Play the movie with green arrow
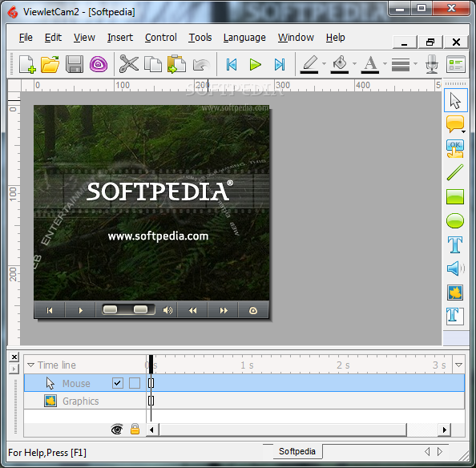The width and height of the screenshot is (476, 468). point(255,64)
